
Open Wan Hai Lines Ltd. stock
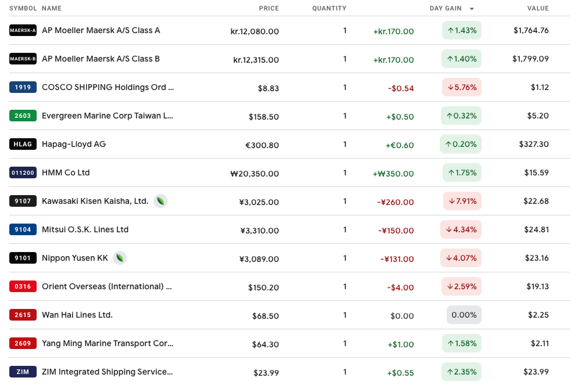pos(77,315)
